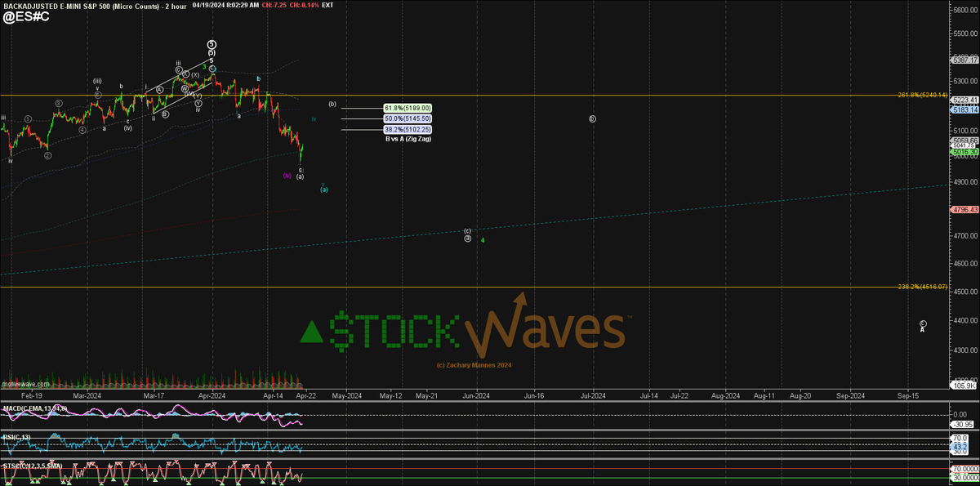This screenshot has height=486, width=980.
Task: Select the circled 5 wave label at the top
Action: coord(212,44)
